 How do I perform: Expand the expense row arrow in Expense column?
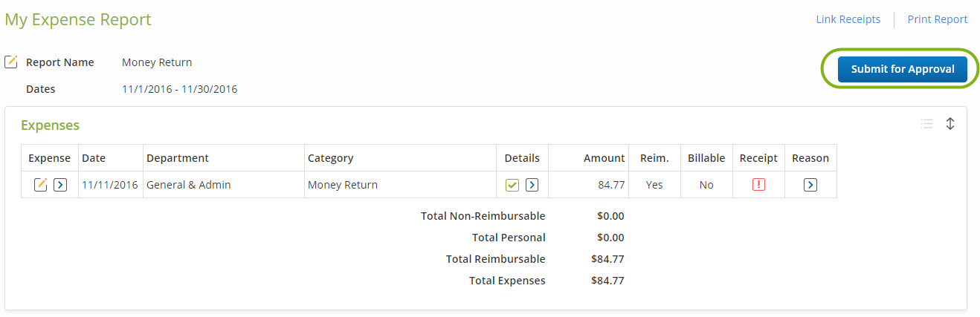[61, 185]
